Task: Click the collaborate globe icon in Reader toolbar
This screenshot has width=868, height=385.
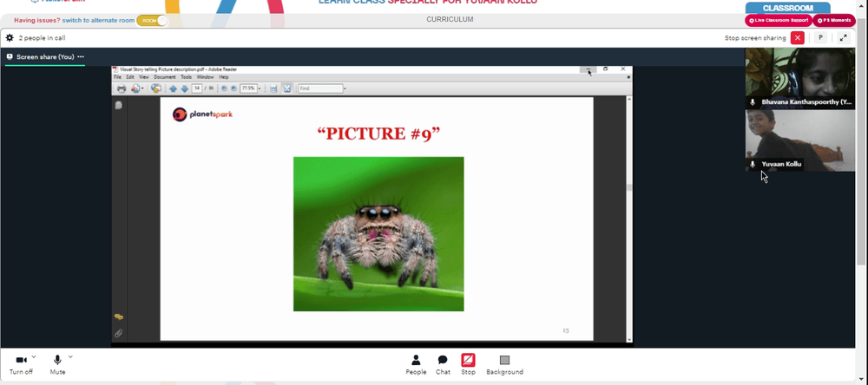Action: 156,88
